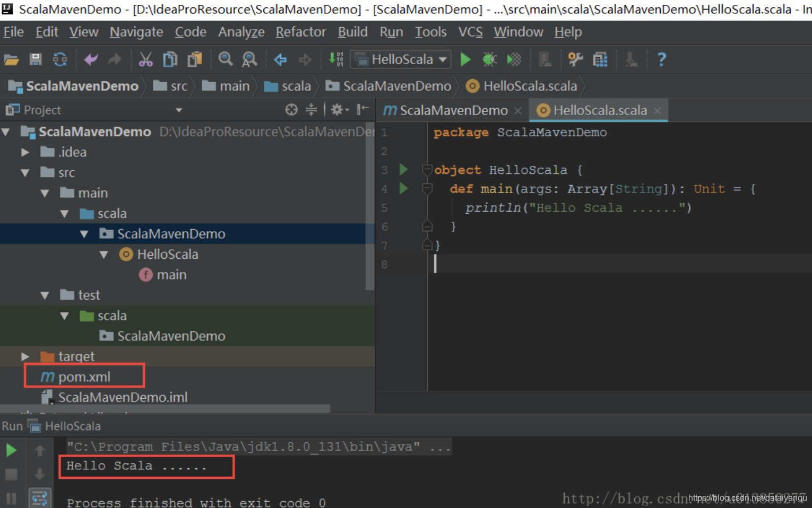Click the Forward navigation arrow
The image size is (812, 508).
coord(305,59)
